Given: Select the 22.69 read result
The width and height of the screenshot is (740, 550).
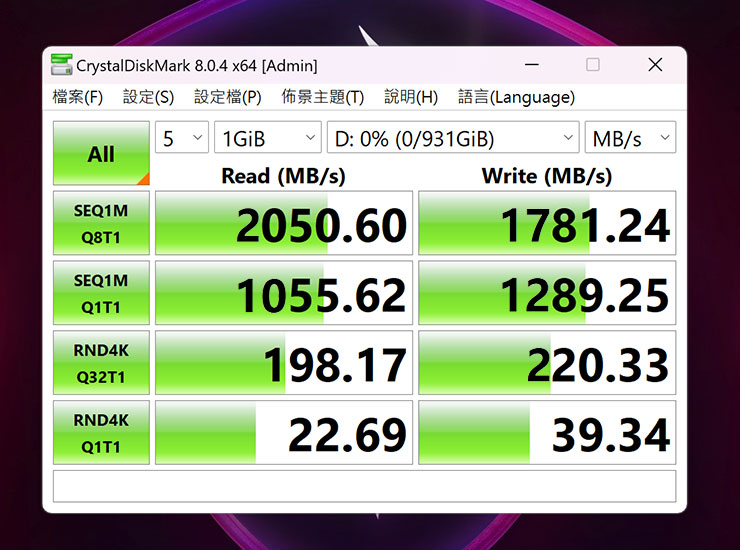Looking at the screenshot, I should pyautogui.click(x=284, y=432).
